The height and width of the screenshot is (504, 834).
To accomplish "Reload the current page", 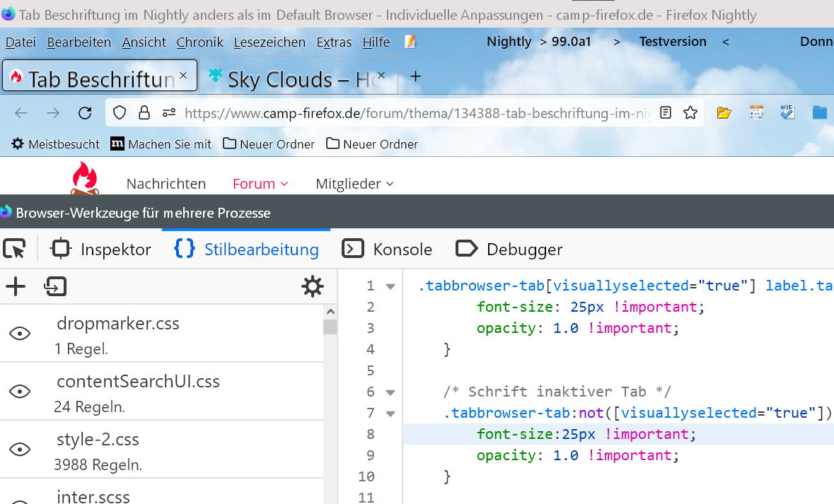I will click(85, 113).
